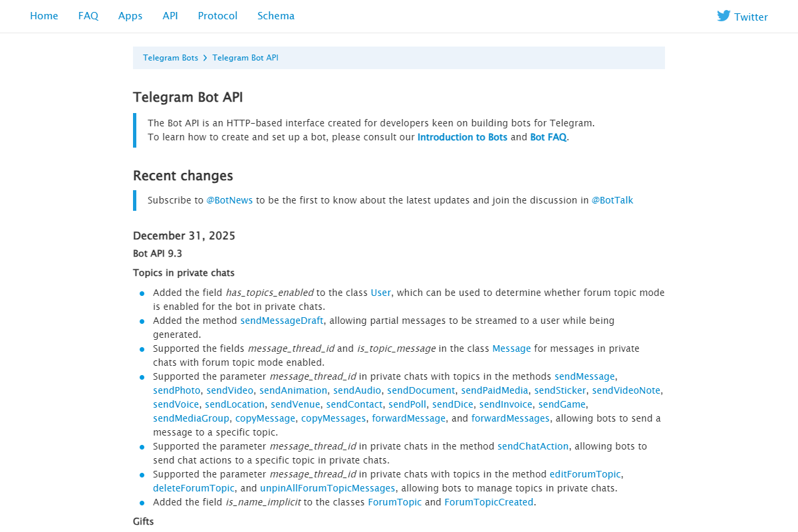Open the @BotTalk discussion link
This screenshot has width=798, height=532.
pyautogui.click(x=612, y=199)
